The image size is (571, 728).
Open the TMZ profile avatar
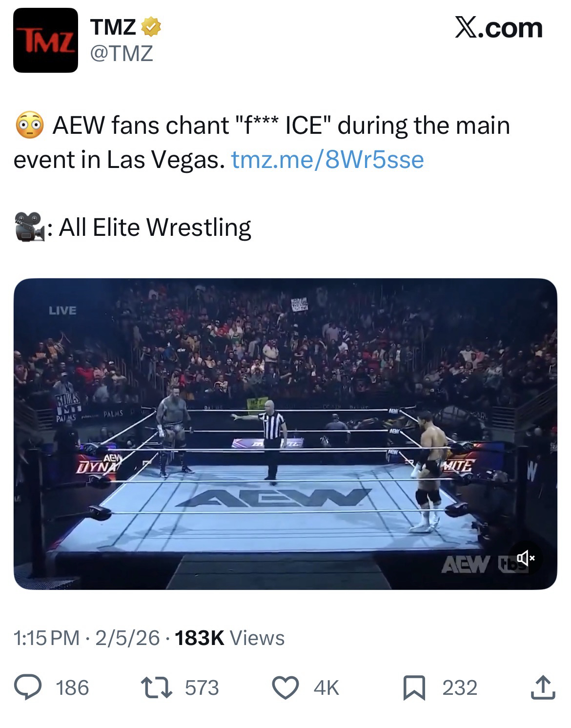(x=45, y=41)
